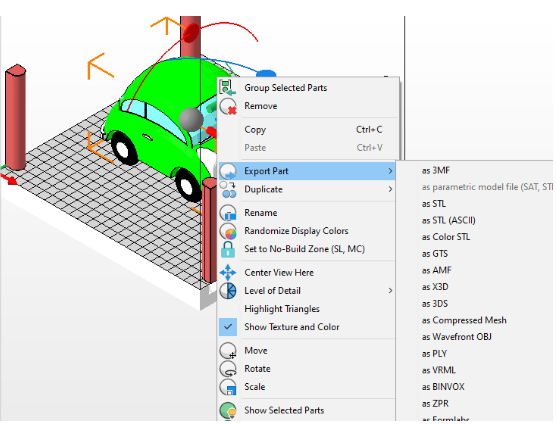Viewport: 556px width, 424px height.
Task: Click the Randomize Display Colors icon
Action: [x=228, y=231]
